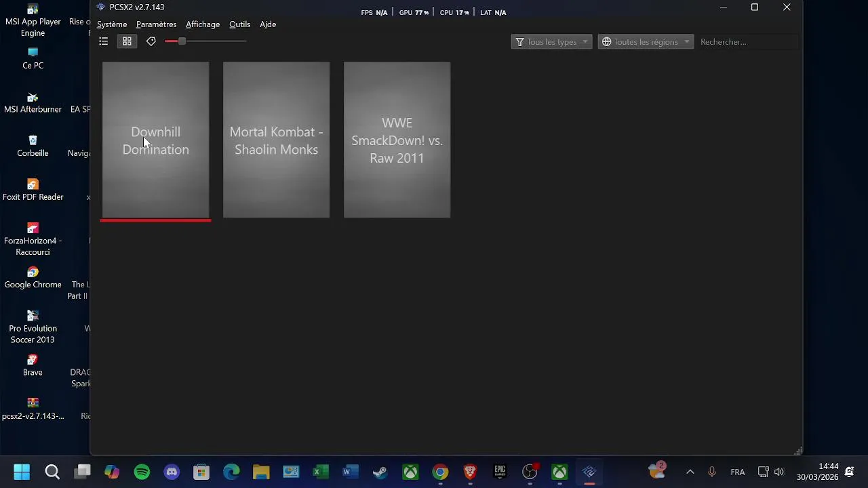Open the clock and date panel
This screenshot has height=488, width=868.
(817, 472)
